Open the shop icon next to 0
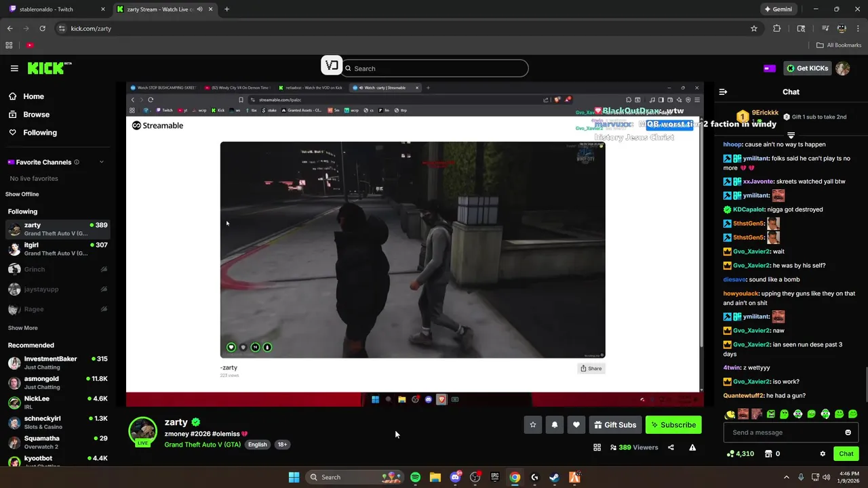 768,454
